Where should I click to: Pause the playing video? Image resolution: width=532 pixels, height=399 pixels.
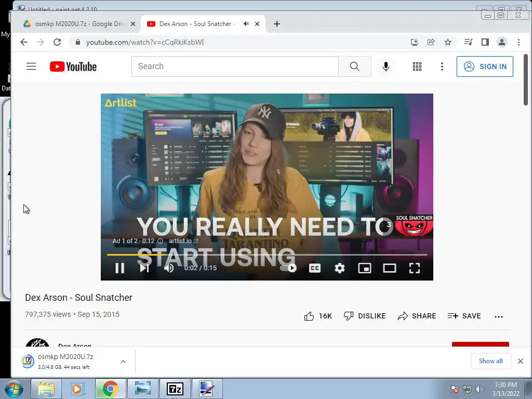pyautogui.click(x=120, y=268)
